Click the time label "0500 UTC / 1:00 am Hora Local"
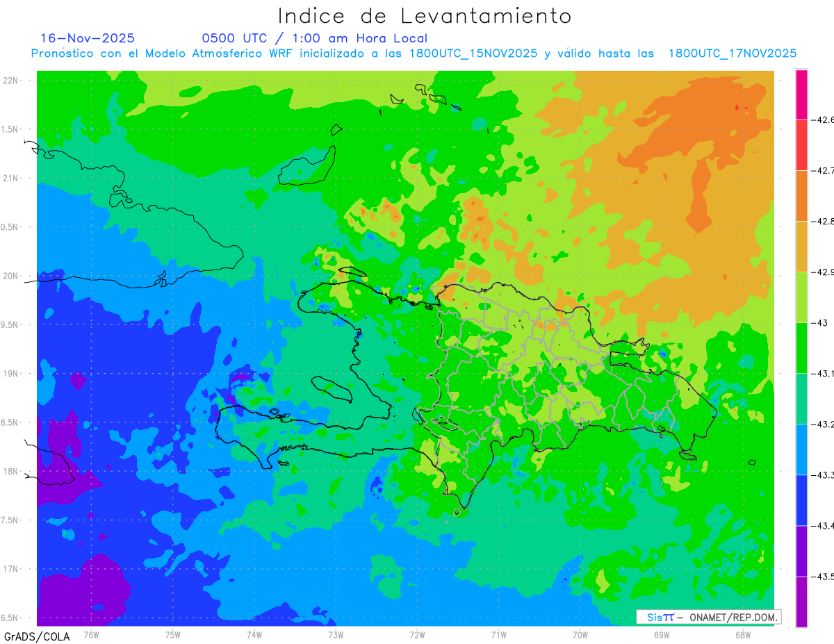Image resolution: width=834 pixels, height=644 pixels. (x=315, y=38)
